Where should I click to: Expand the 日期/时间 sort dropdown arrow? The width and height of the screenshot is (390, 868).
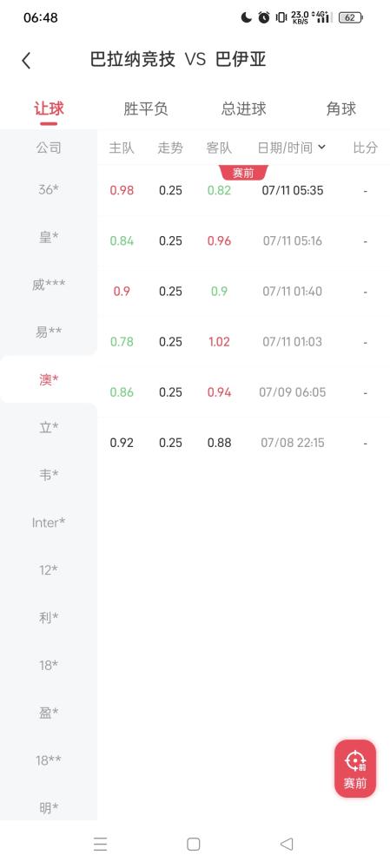pos(322,148)
